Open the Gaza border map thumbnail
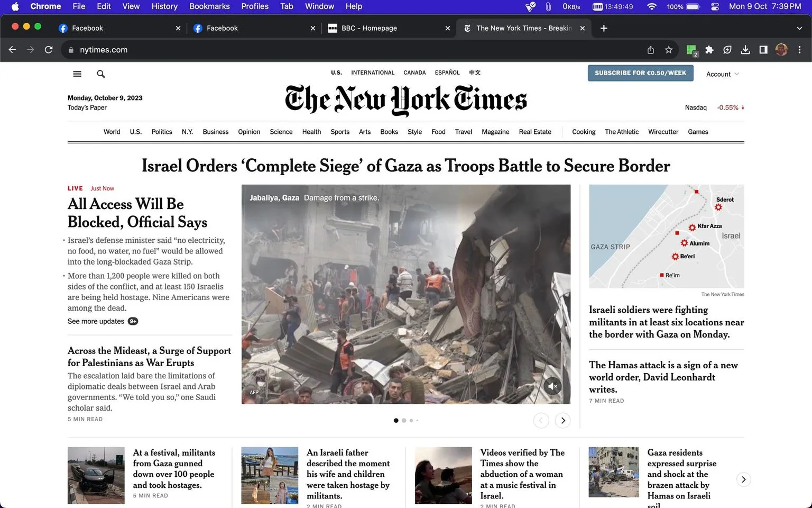The width and height of the screenshot is (812, 508). (x=667, y=236)
